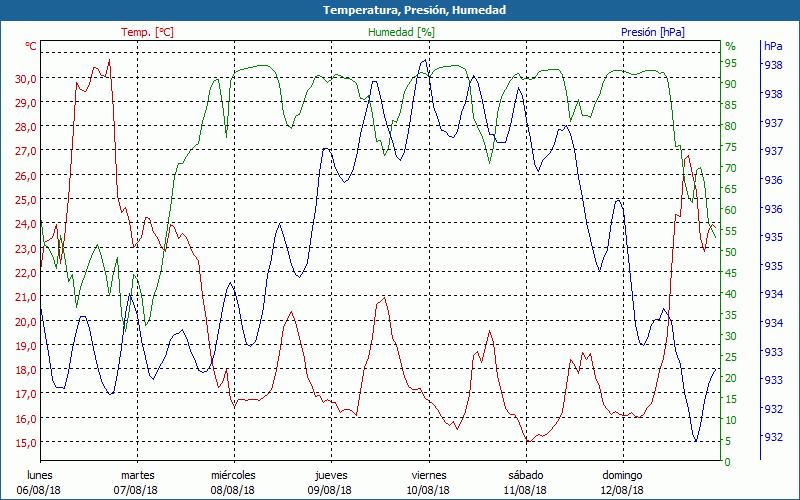Image resolution: width=800 pixels, height=500 pixels.
Task: Click the 27,0 temperature axis value
Action: 27,151
